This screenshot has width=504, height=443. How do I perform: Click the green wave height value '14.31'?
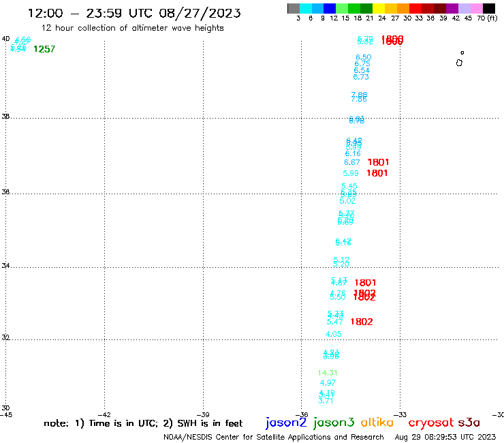click(x=328, y=373)
